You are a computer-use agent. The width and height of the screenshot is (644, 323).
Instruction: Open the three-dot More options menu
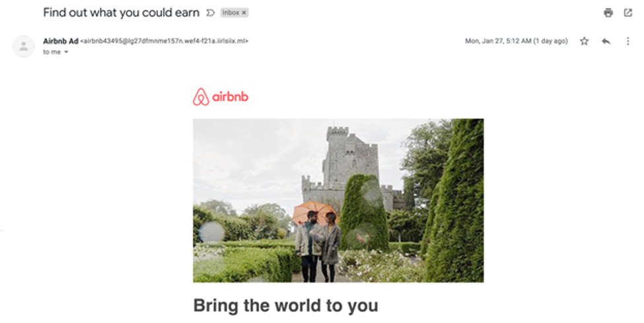[627, 41]
